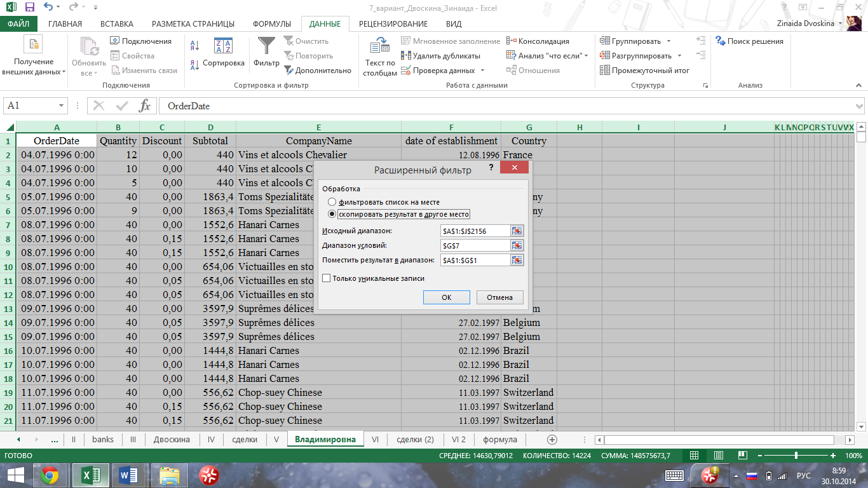The image size is (868, 488).
Task: Open Chrome from the taskbar
Action: point(50,475)
